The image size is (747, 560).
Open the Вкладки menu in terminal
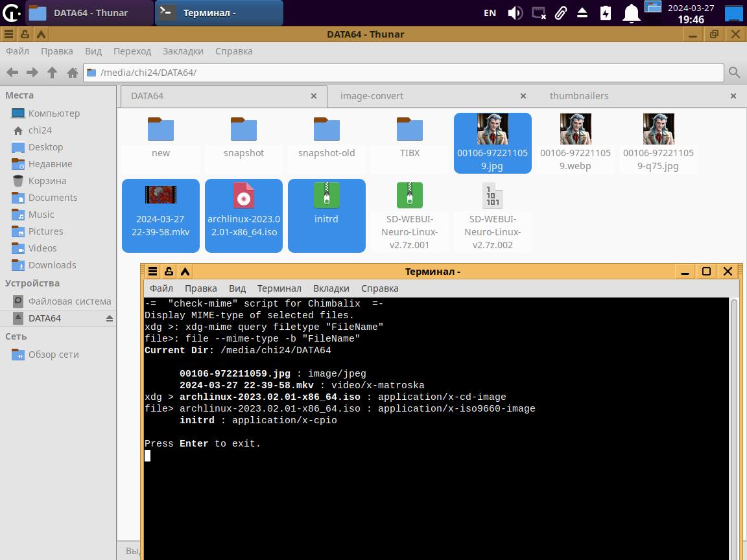(331, 288)
